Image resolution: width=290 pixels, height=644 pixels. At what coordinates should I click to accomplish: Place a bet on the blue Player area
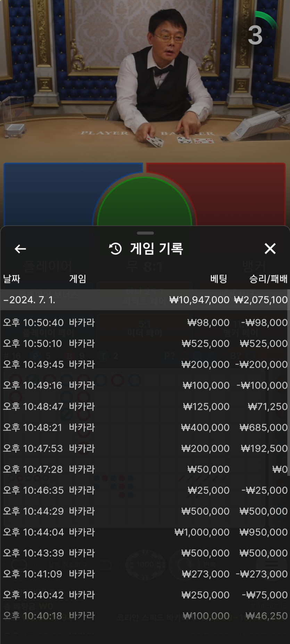[49, 194]
